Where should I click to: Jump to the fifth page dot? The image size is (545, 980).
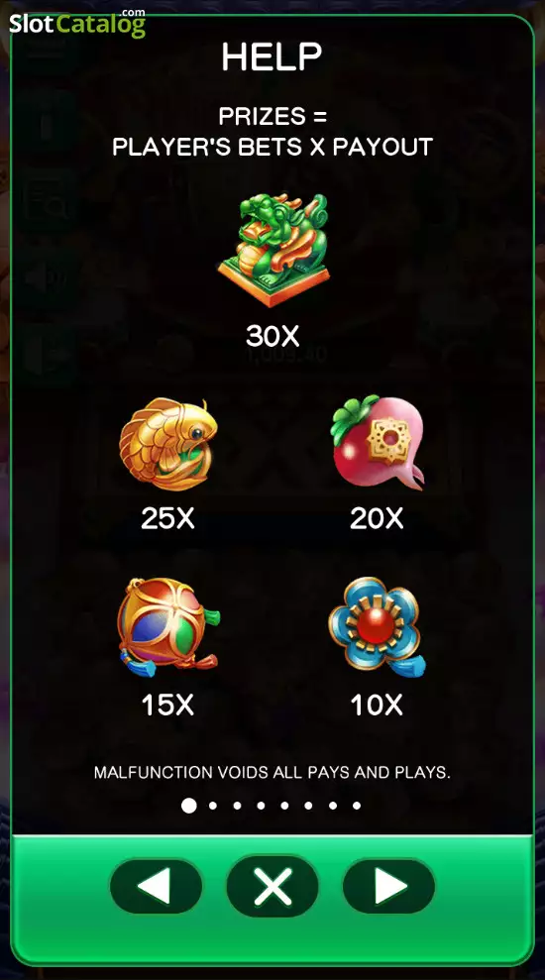pyautogui.click(x=284, y=806)
